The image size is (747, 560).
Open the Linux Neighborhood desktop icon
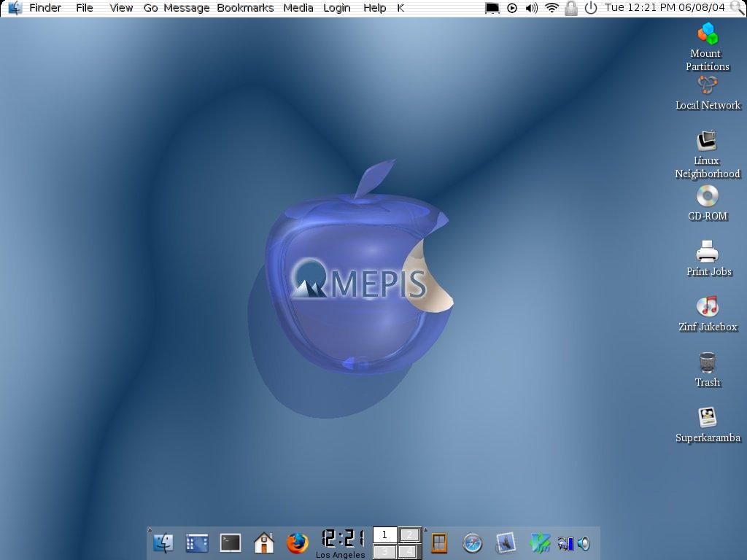point(708,155)
